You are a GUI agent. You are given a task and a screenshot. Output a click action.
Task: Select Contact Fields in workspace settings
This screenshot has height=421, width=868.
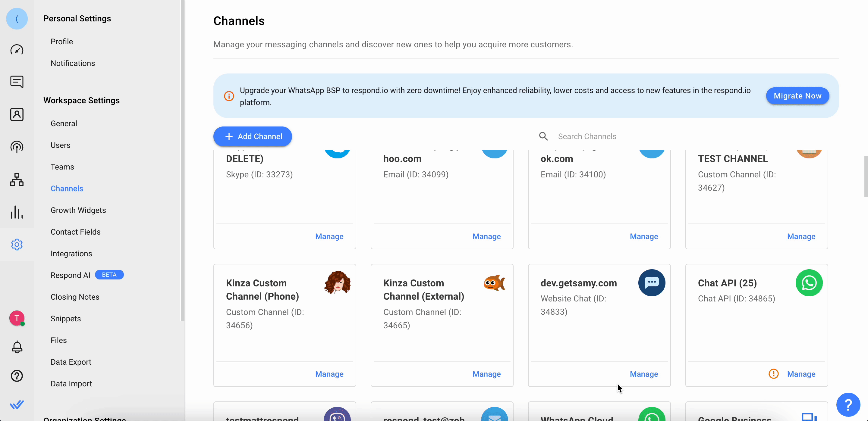tap(75, 232)
